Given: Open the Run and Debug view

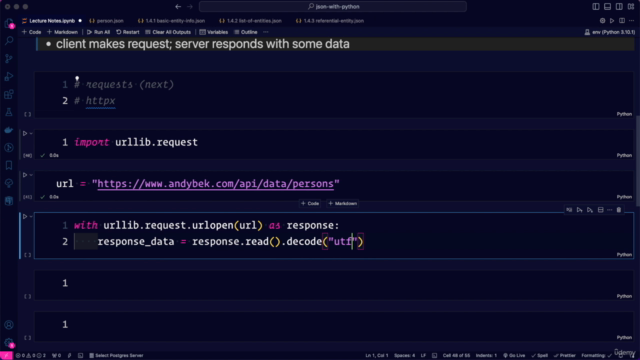Looking at the screenshot, I should [x=9, y=76].
